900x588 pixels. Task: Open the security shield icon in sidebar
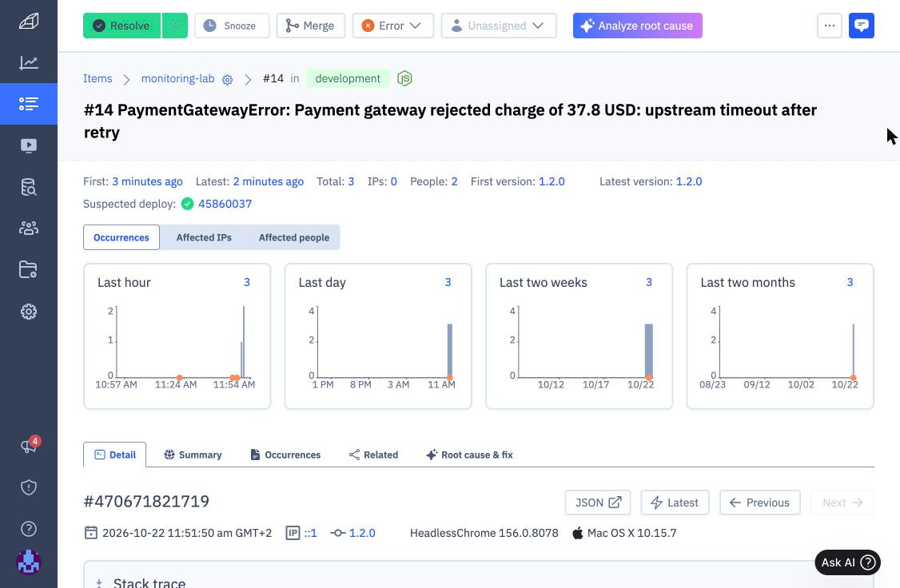29,487
